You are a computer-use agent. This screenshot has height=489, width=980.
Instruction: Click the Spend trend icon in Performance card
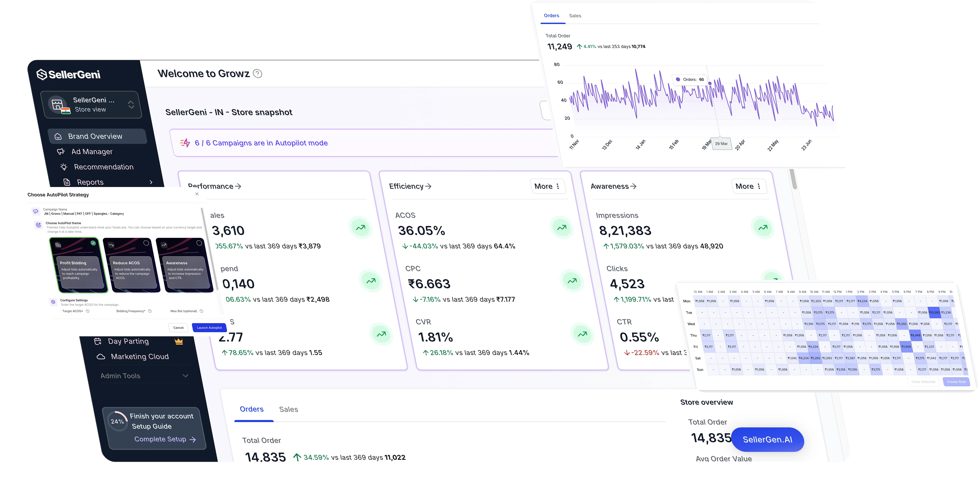(x=371, y=281)
